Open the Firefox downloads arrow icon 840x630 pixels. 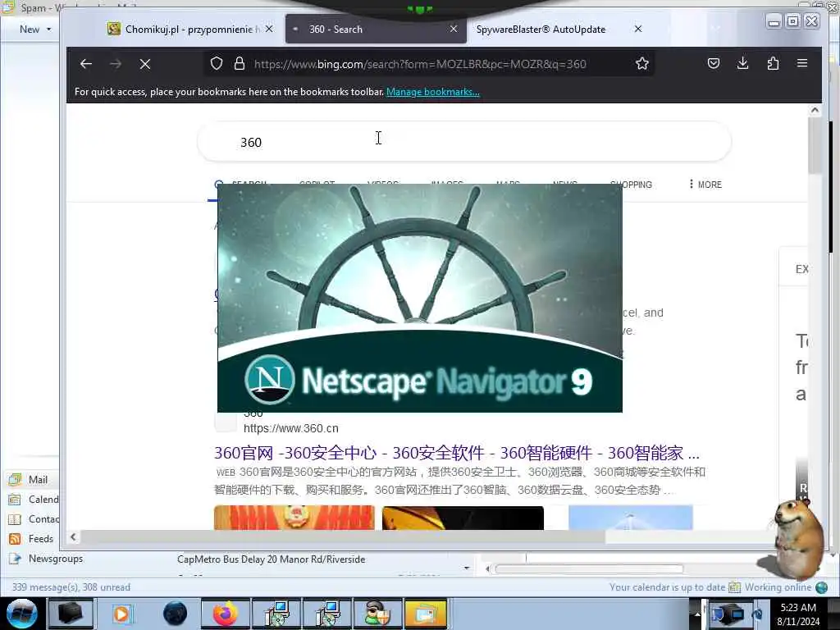pos(742,63)
